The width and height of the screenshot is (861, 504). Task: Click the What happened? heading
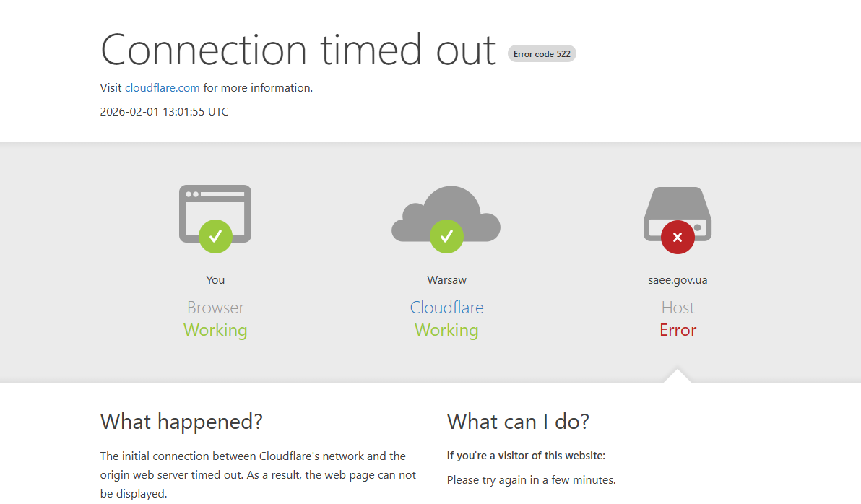(181, 421)
